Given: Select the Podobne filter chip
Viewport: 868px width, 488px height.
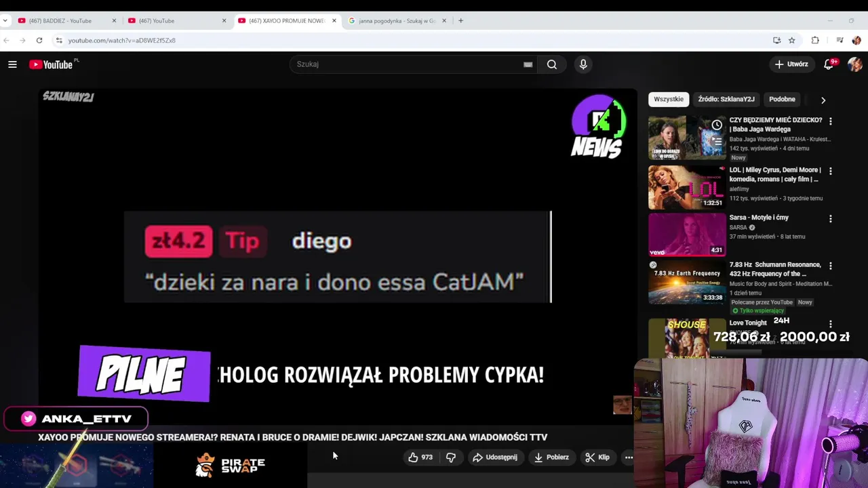Looking at the screenshot, I should tap(782, 99).
